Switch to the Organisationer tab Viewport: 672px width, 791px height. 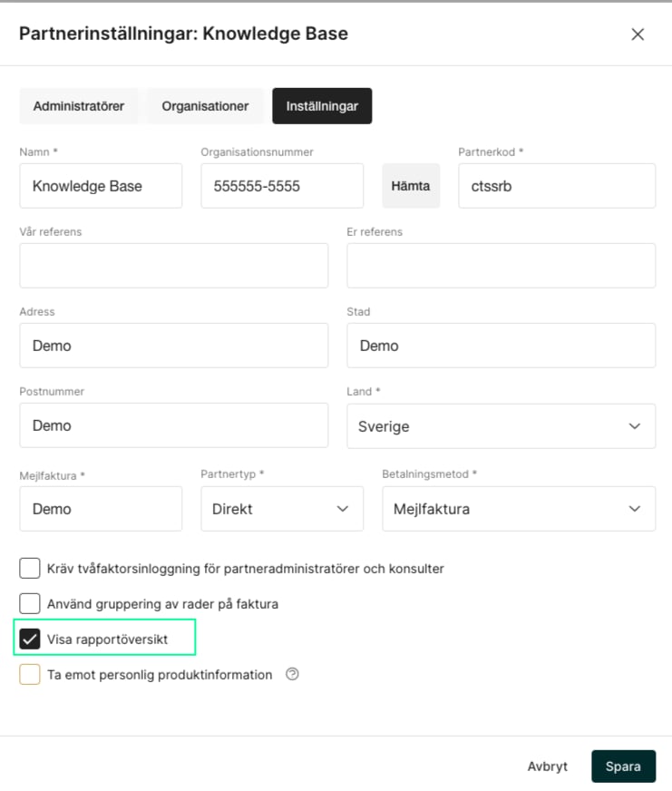coord(205,106)
